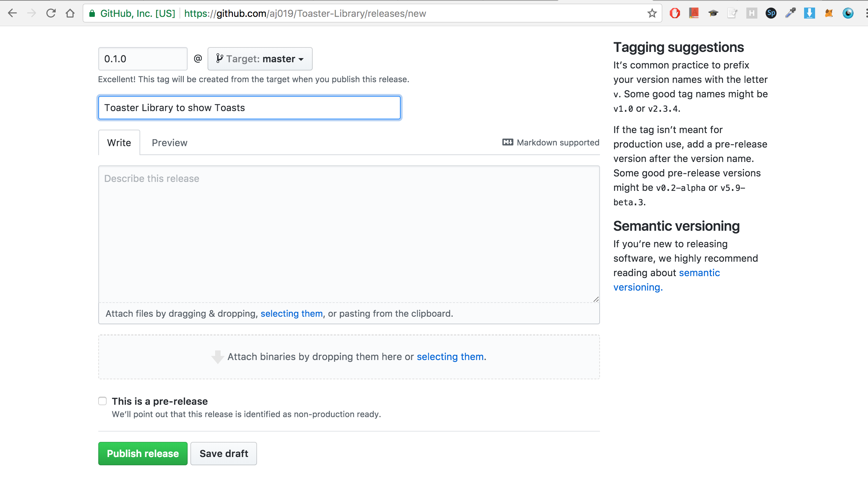Click 'selecting them' link for binaries
The height and width of the screenshot is (489, 868).
tap(450, 357)
